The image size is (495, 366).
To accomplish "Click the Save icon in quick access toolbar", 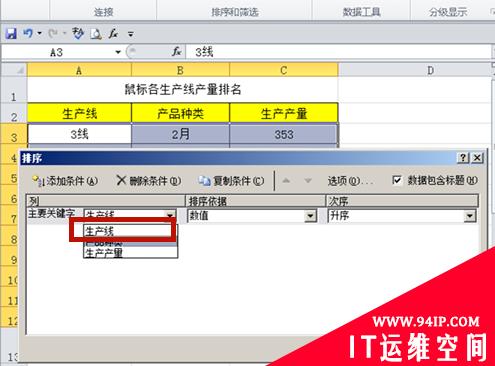I will click(x=11, y=34).
